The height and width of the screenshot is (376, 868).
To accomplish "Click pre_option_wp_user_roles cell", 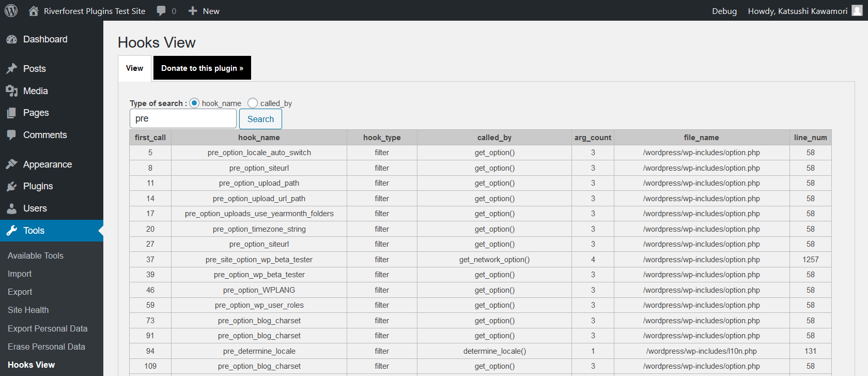I will point(259,305).
